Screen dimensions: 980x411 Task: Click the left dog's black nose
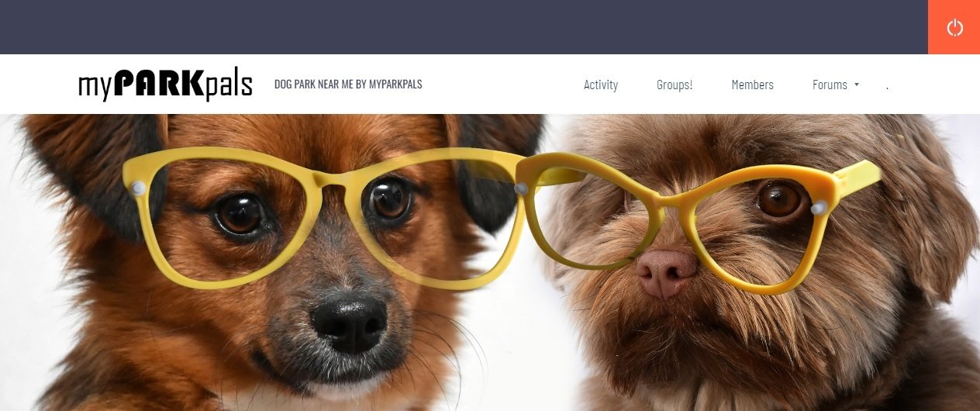pyautogui.click(x=350, y=322)
